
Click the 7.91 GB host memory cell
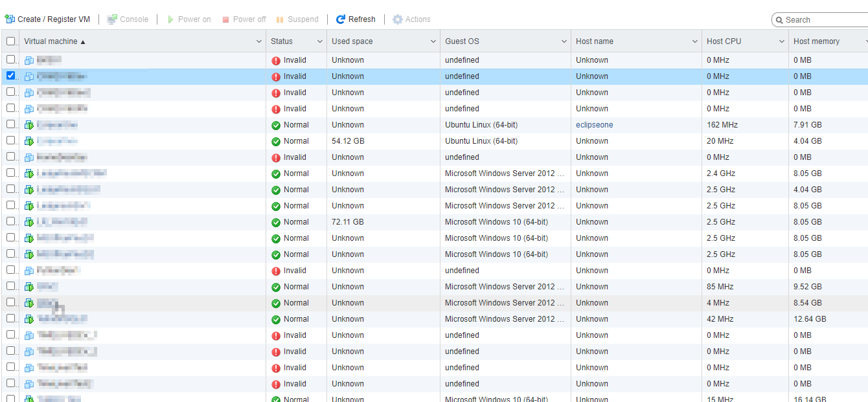click(808, 125)
